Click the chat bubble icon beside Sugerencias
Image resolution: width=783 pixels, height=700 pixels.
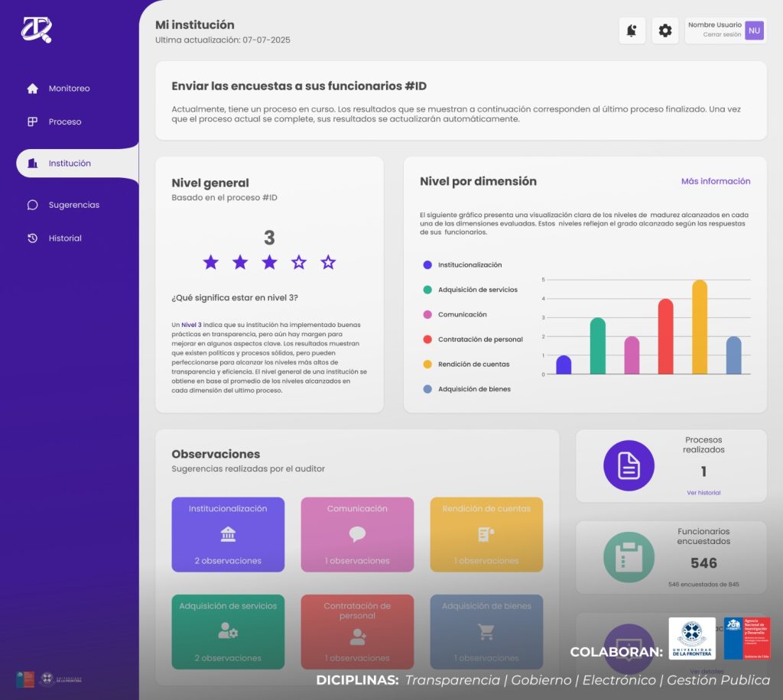pyautogui.click(x=32, y=205)
